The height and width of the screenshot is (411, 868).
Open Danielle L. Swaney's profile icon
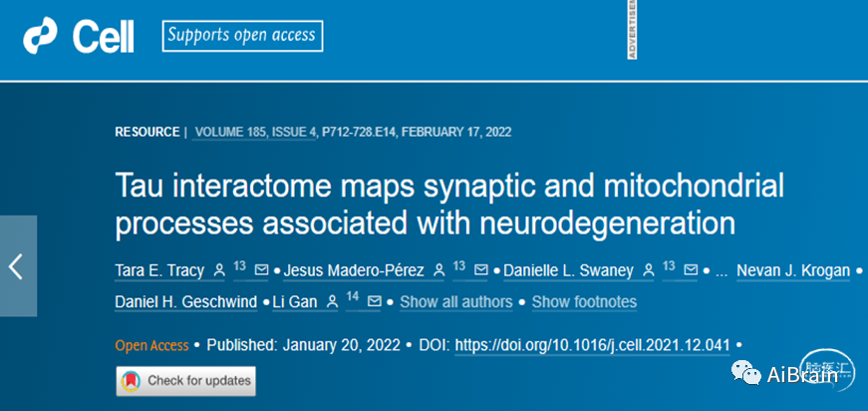[649, 270]
